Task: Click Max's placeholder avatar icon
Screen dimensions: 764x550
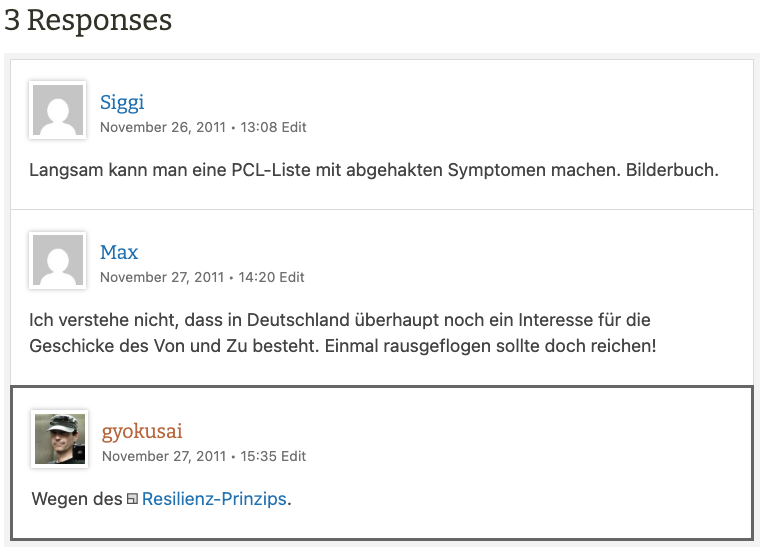Action: tap(58, 260)
